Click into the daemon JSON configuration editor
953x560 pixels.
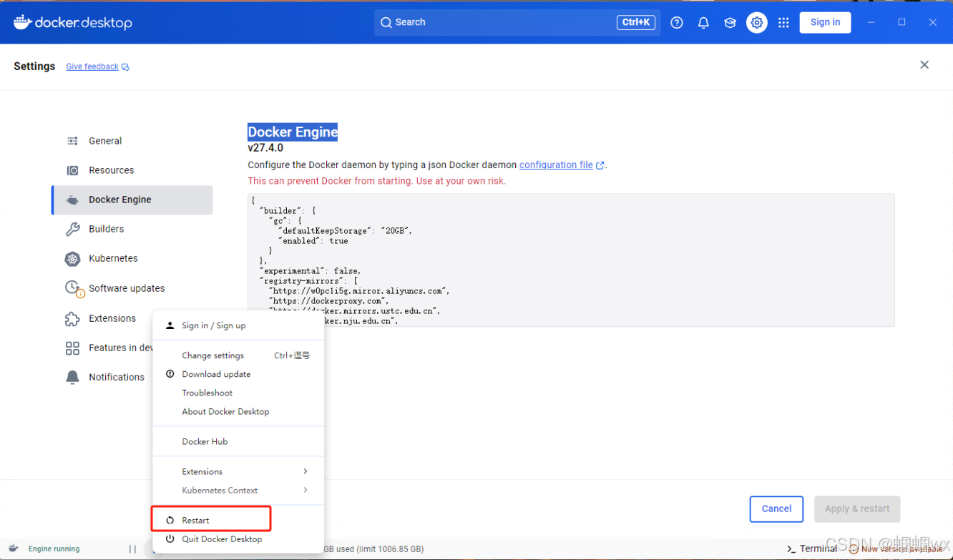pyautogui.click(x=571, y=260)
